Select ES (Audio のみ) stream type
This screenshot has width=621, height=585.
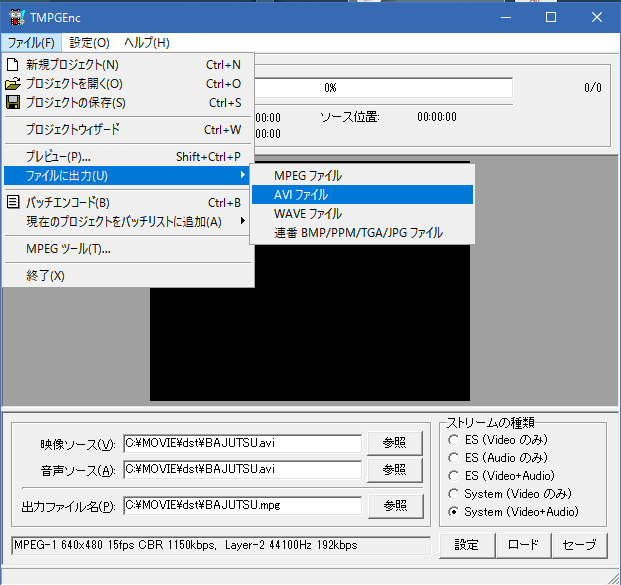pyautogui.click(x=456, y=458)
